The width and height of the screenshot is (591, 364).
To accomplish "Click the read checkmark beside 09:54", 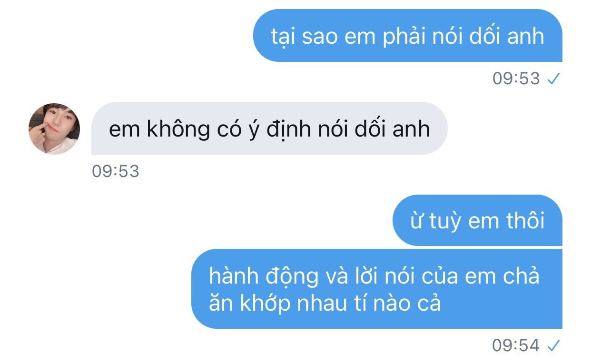I will pos(552,345).
